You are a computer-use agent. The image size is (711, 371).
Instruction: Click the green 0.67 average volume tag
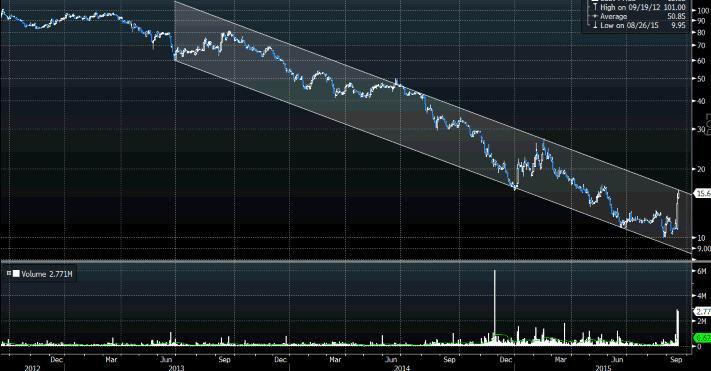coord(702,338)
